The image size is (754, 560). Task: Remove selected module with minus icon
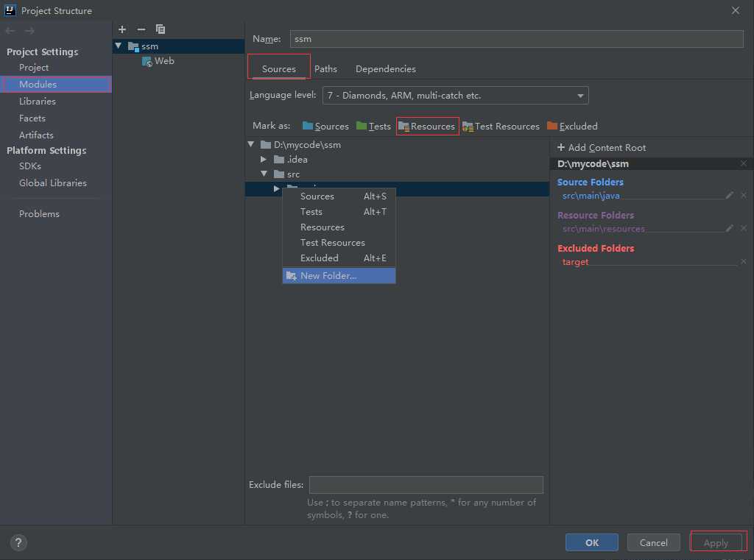click(141, 29)
